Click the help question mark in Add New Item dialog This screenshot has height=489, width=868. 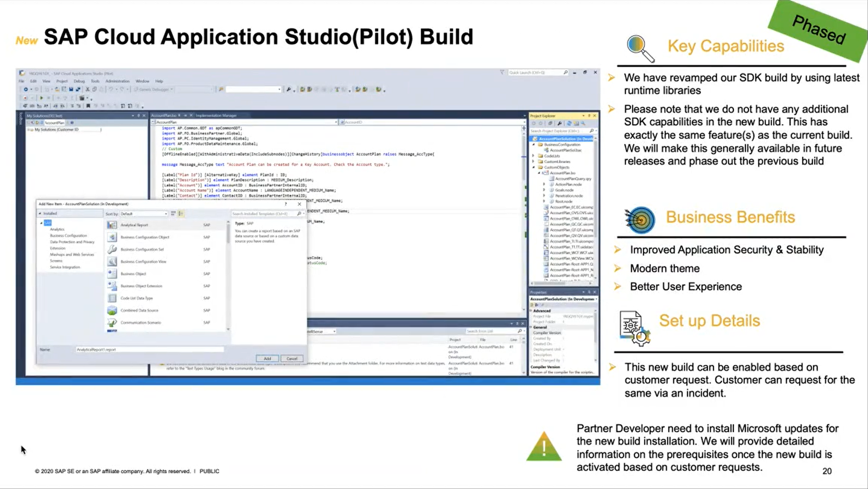(286, 204)
